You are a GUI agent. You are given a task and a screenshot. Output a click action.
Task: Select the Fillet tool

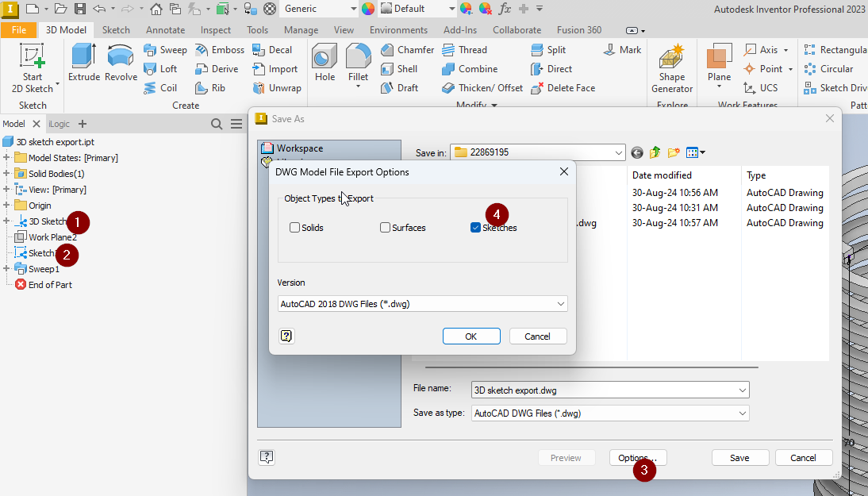point(358,63)
